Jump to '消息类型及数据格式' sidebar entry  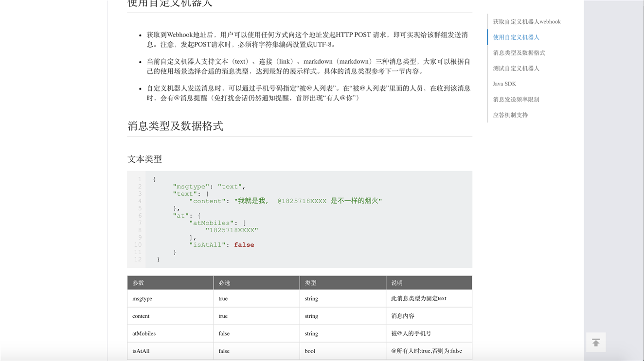pos(519,53)
